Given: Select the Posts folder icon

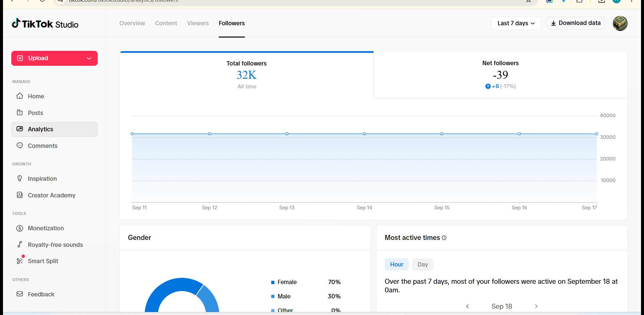Looking at the screenshot, I should pyautogui.click(x=20, y=113).
